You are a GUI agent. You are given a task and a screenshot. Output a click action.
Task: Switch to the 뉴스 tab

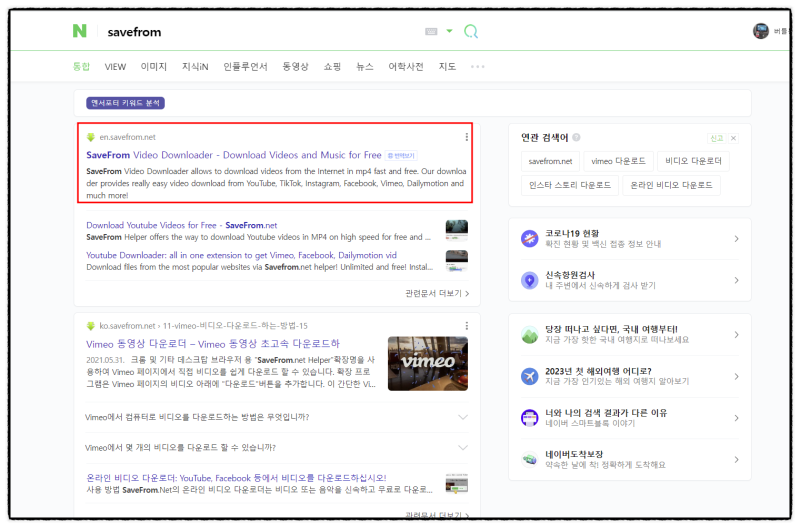coord(364,66)
